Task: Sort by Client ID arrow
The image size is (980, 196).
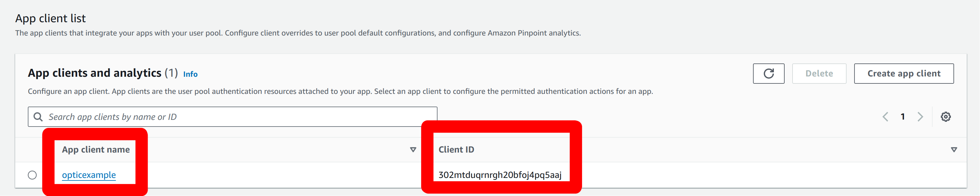Action: pos(953,150)
